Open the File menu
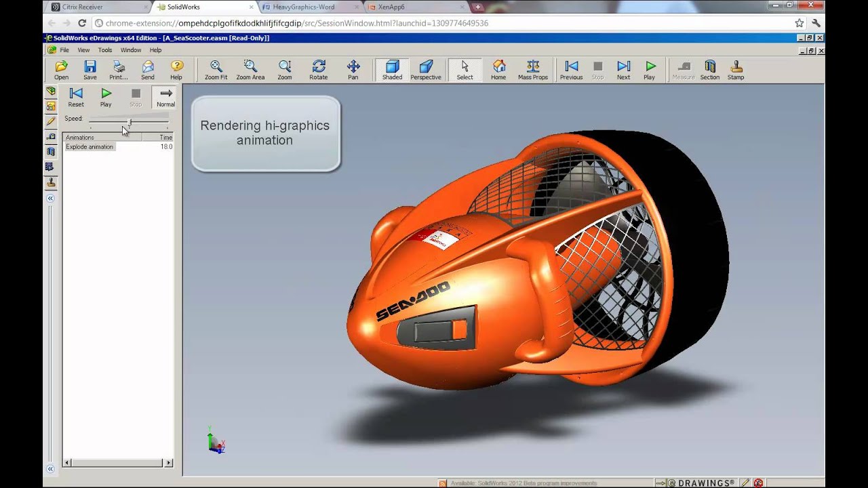 pyautogui.click(x=64, y=50)
